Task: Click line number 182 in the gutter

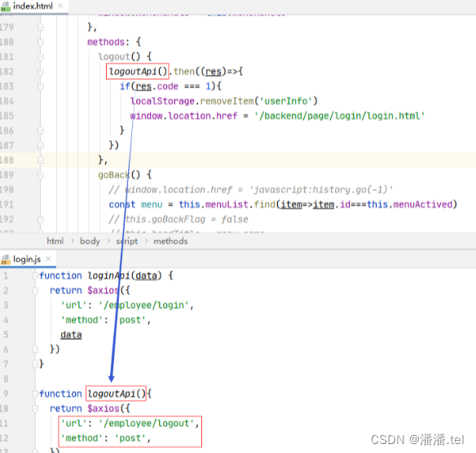Action: (x=7, y=72)
